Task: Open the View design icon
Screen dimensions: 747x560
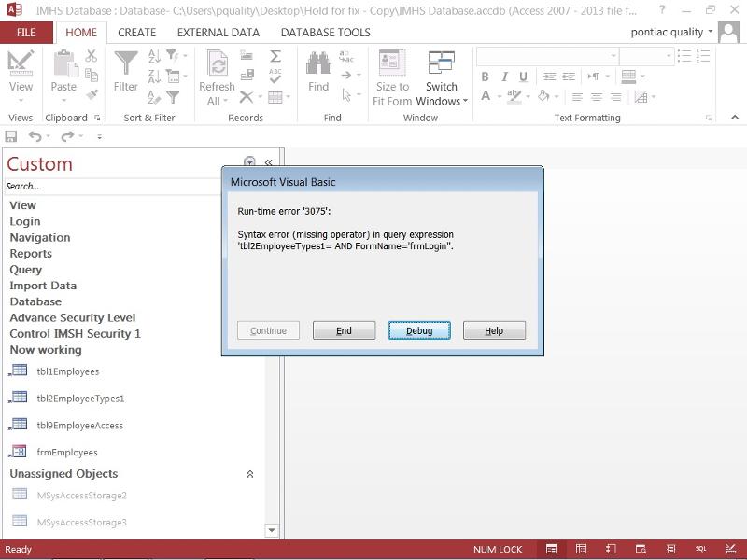Action: 21,63
